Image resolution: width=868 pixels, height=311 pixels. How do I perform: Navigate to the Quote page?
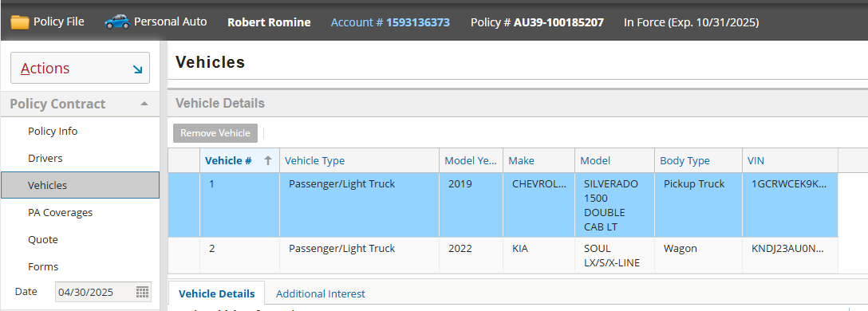43,239
